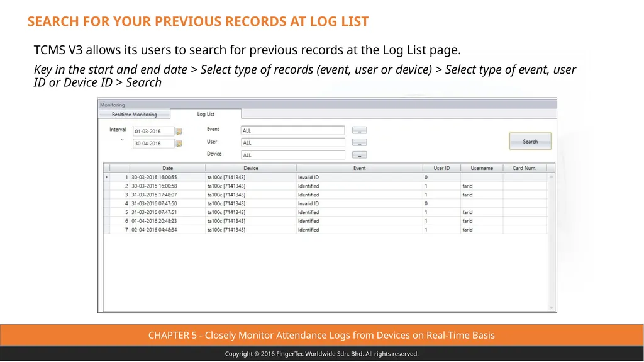Click Invalid ID event in row 1

[308, 178]
